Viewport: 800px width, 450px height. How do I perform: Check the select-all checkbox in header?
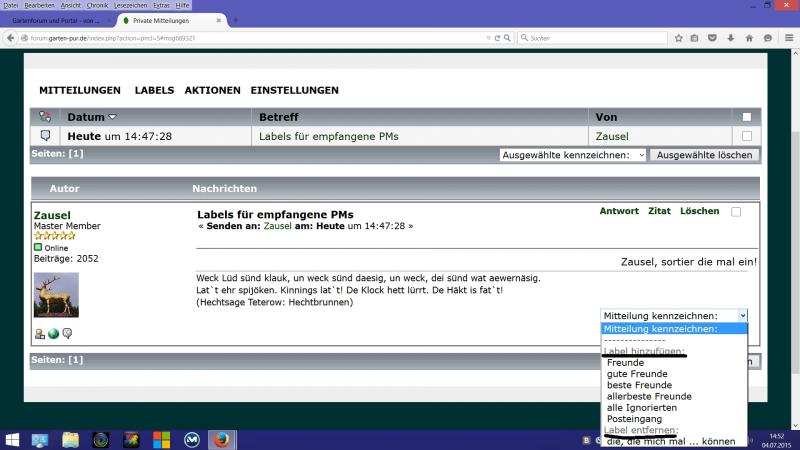point(746,117)
